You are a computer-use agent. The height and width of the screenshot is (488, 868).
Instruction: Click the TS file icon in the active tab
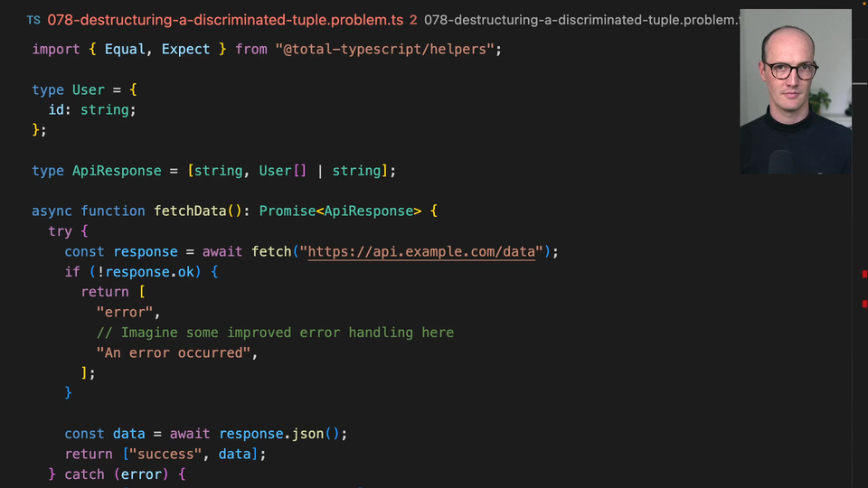click(x=33, y=19)
